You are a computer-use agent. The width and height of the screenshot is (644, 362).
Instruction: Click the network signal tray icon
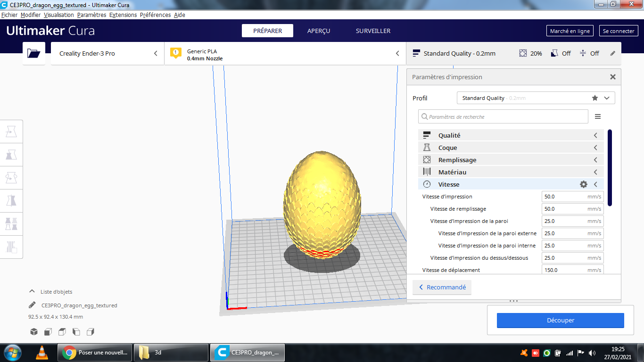[x=570, y=353]
